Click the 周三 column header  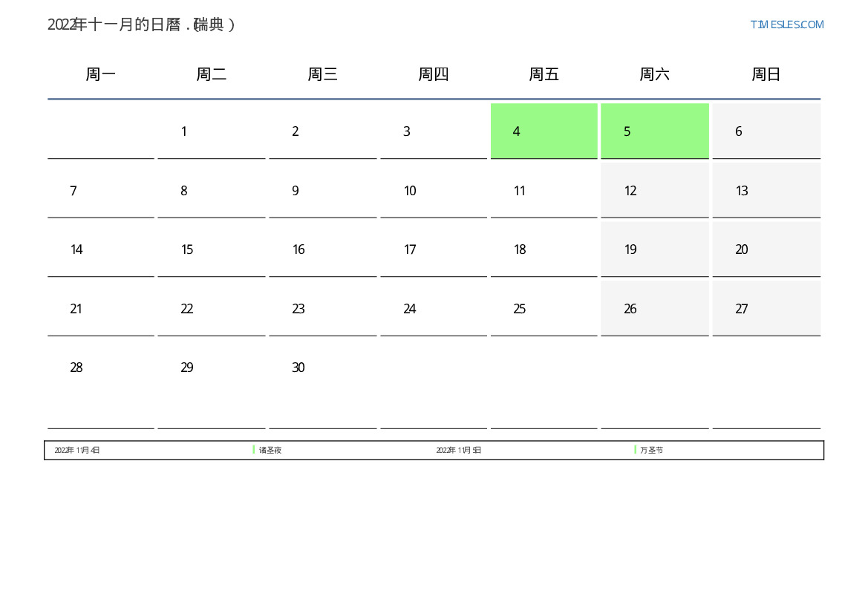(323, 74)
